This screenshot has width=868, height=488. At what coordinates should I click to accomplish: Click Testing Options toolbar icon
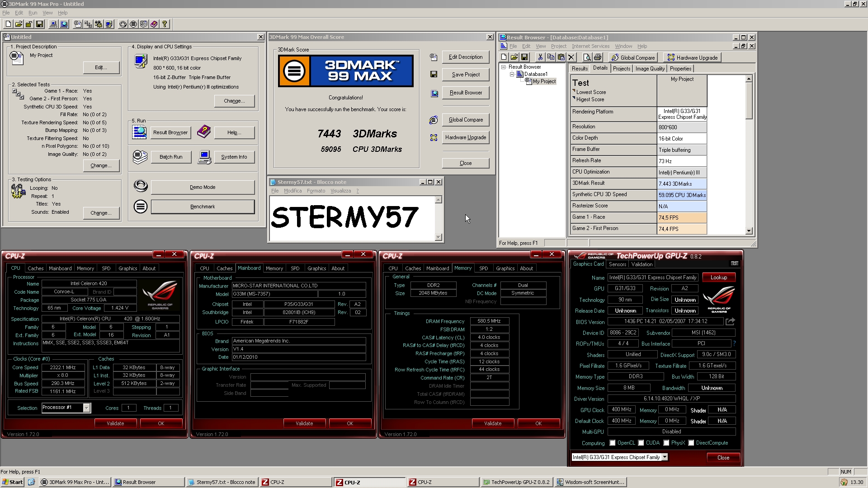(x=99, y=24)
